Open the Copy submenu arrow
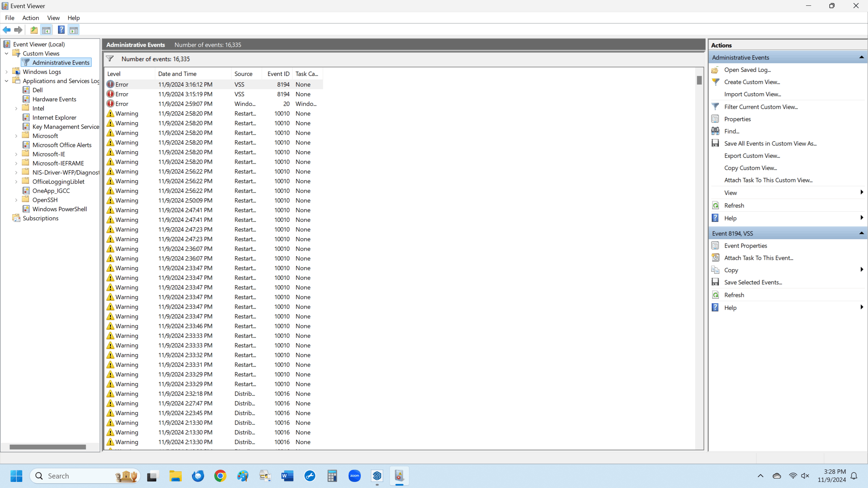868x488 pixels. point(862,270)
